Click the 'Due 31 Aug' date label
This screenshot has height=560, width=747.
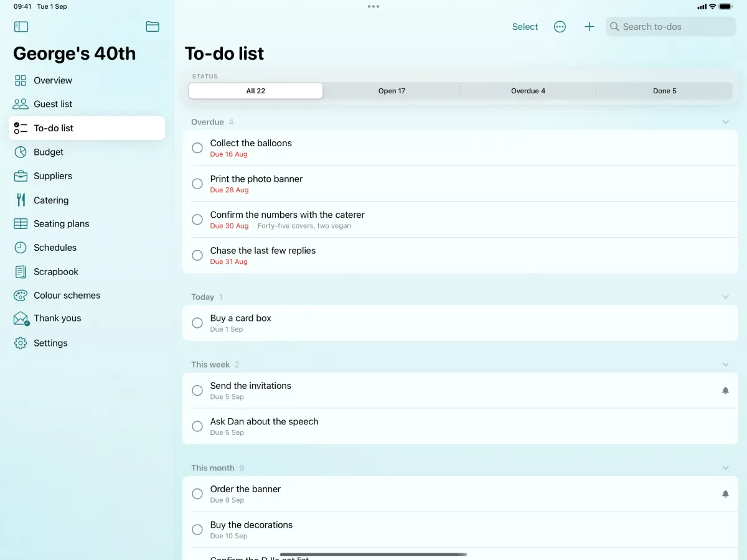point(228,262)
